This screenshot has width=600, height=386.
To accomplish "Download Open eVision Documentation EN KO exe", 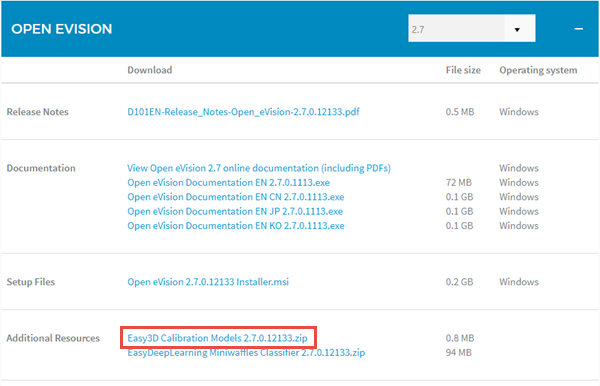I will tap(236, 226).
